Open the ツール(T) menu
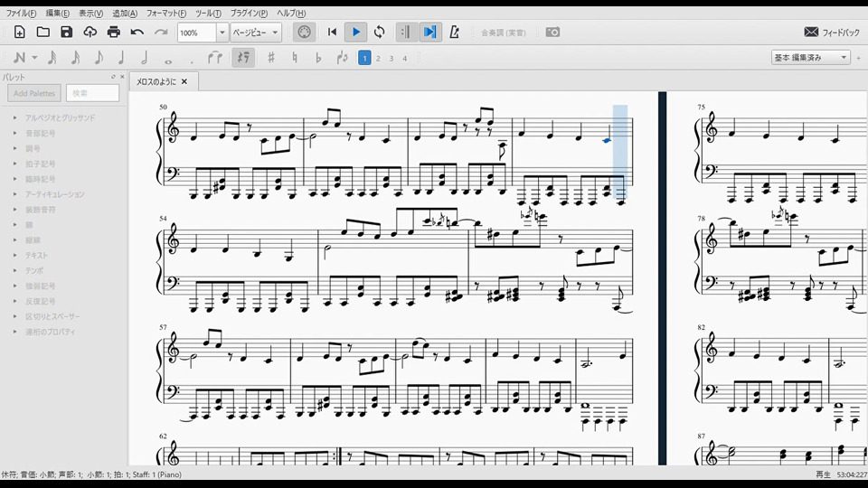The width and height of the screenshot is (868, 488). [x=208, y=13]
